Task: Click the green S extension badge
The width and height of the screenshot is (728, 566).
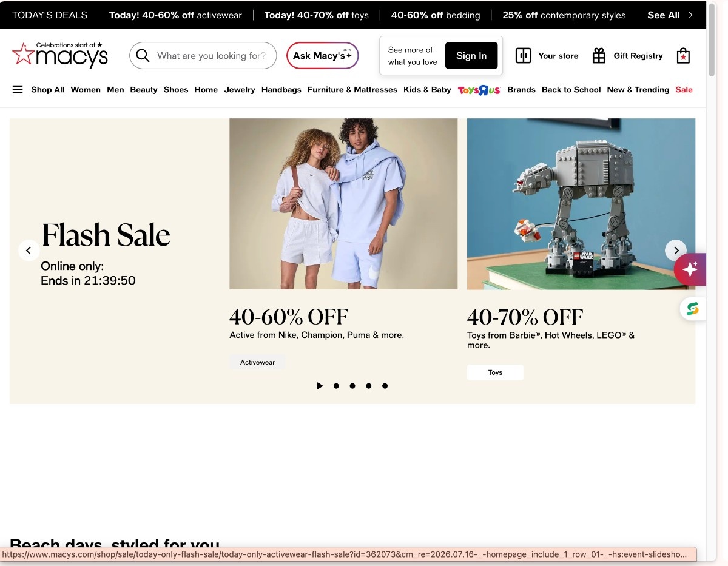Action: (693, 309)
